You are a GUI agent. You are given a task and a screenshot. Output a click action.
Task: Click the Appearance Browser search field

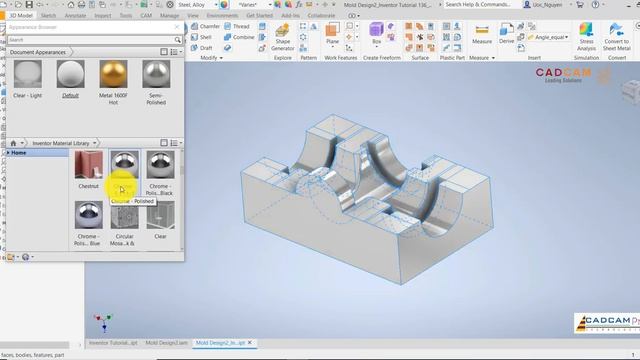pos(91,40)
